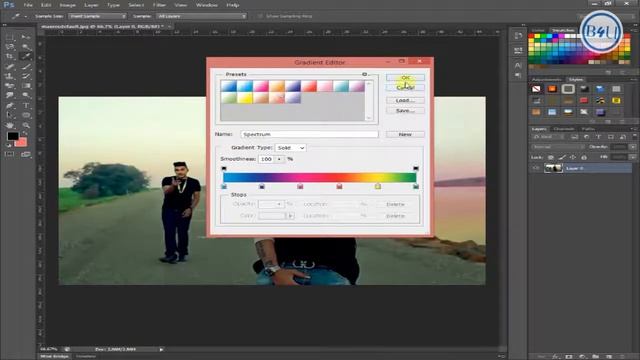The width and height of the screenshot is (640, 360).
Task: Select the Zoom tool
Action: [26, 125]
